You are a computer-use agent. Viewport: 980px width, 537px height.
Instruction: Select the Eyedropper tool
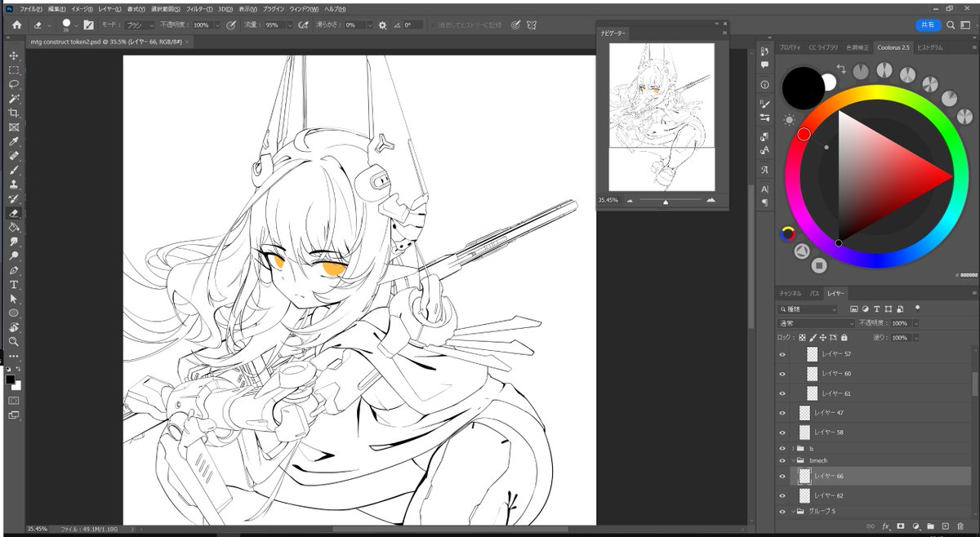point(14,141)
